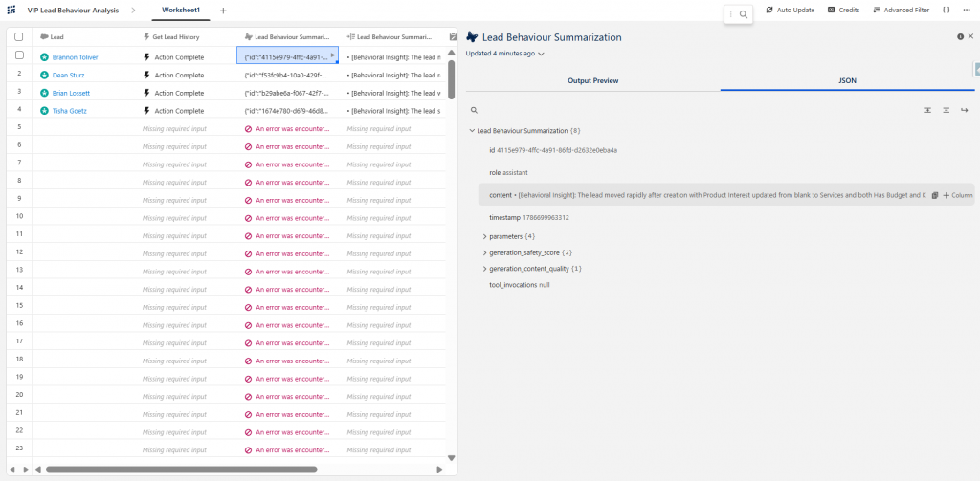Click the Brannon Toliver lead record icon
The image size is (980, 481).
click(x=44, y=57)
